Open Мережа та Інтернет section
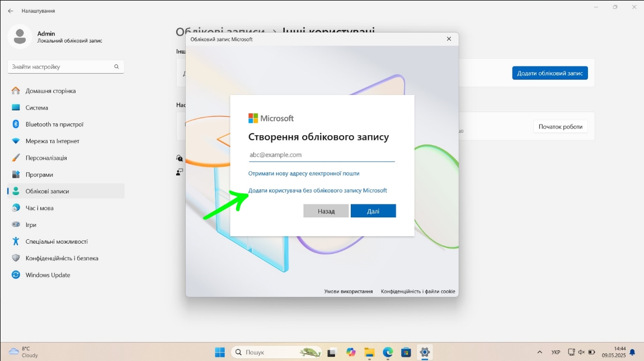Screen dimensions: 644x361 [52, 141]
